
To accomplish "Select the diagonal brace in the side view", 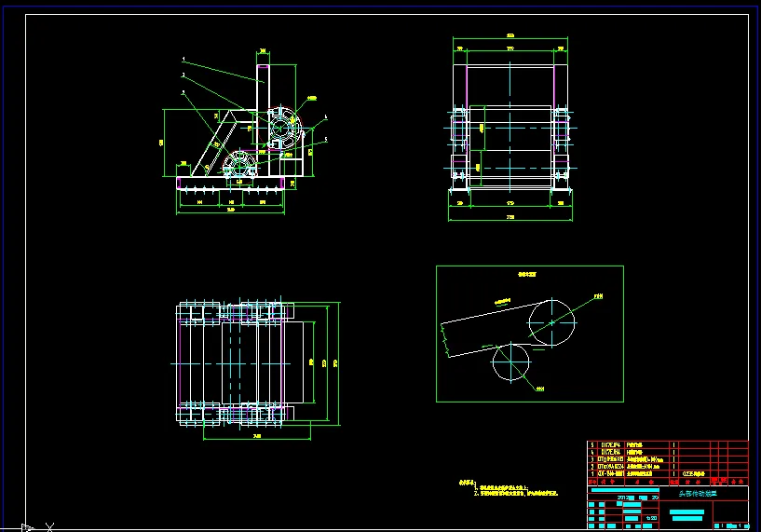I will [x=213, y=143].
